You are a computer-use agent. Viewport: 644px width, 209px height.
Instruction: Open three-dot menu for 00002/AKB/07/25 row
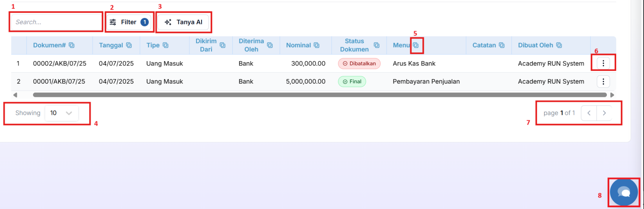[603, 63]
